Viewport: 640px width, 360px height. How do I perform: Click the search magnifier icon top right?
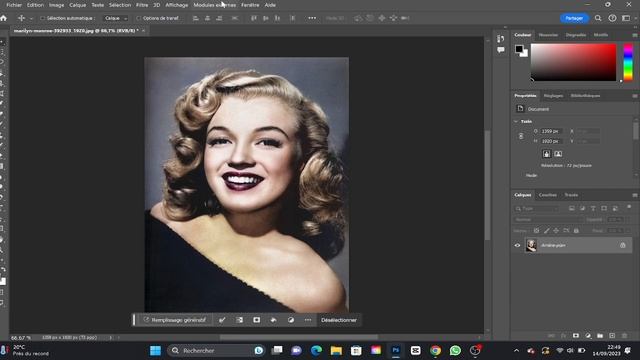tap(598, 18)
